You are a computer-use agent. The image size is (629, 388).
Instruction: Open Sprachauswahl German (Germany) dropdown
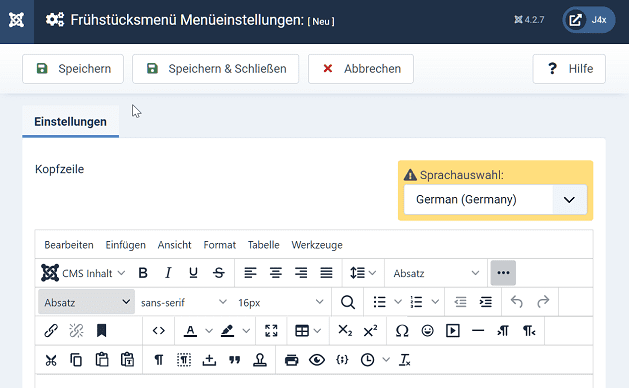pos(495,199)
